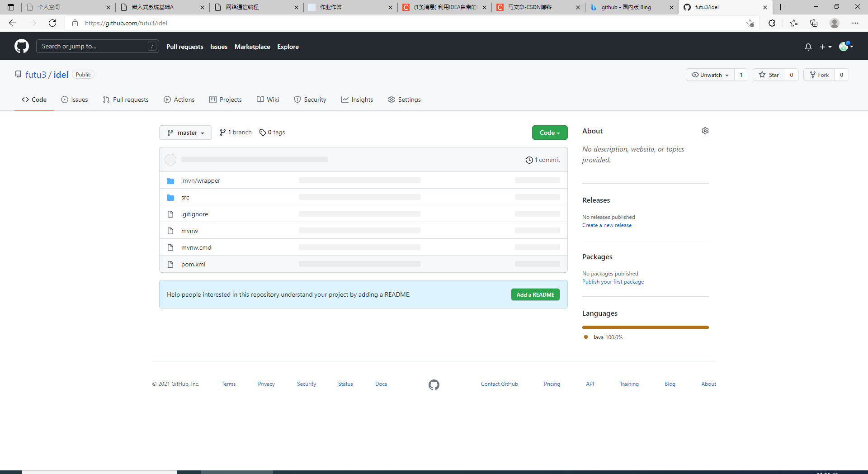Switch to the 写文章-CSDN博客 browser tab

pos(538,7)
